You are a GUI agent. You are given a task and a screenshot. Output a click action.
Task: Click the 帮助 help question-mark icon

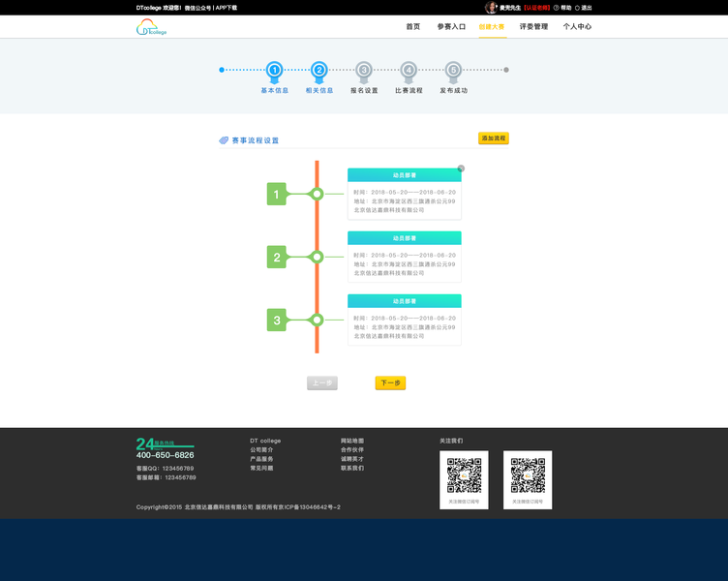[556, 8]
